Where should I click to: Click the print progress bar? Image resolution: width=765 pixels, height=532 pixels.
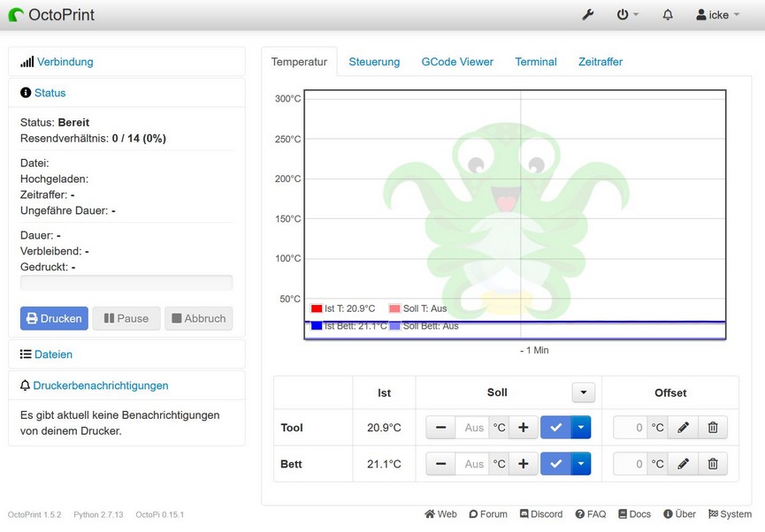[x=126, y=283]
